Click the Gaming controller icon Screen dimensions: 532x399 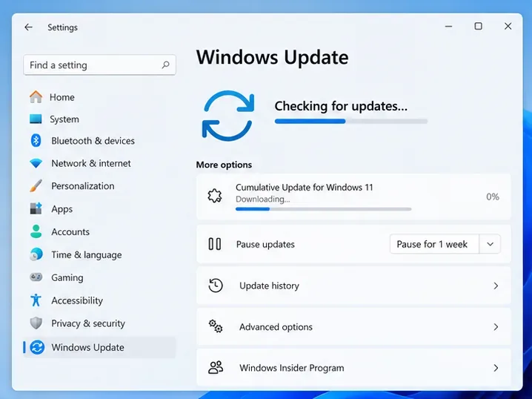36,277
